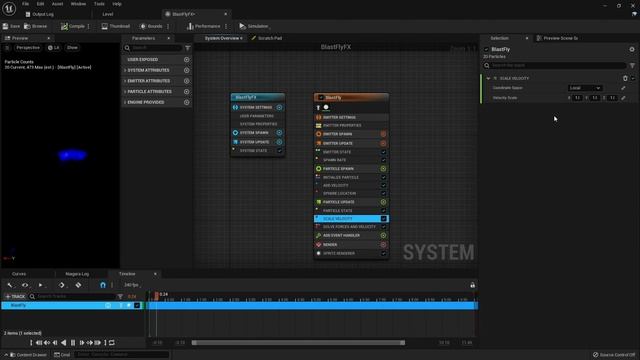640x360 pixels.
Task: Expand Particle Attributes category
Action: [x=125, y=91]
